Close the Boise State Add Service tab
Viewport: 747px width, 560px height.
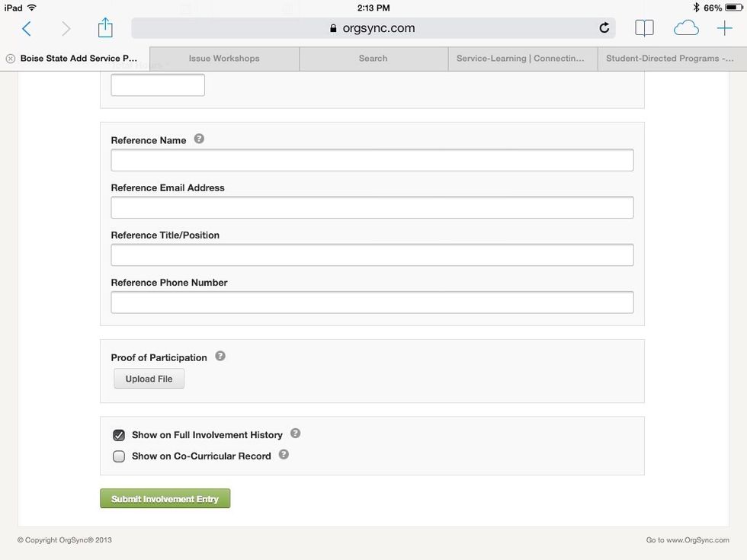[10, 58]
